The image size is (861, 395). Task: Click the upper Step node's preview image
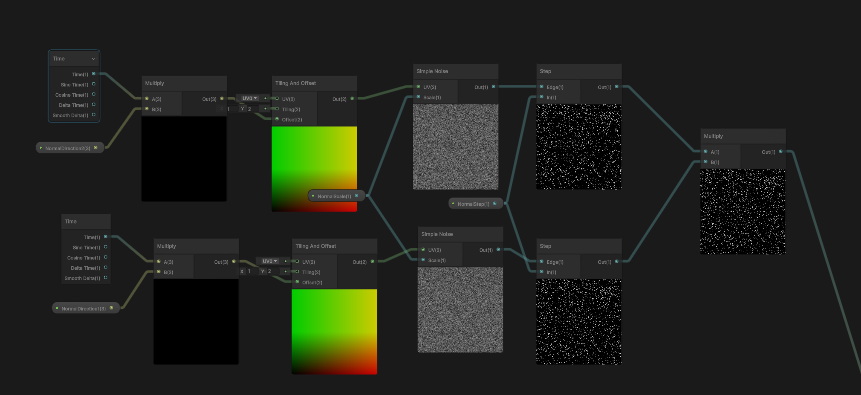tap(579, 147)
